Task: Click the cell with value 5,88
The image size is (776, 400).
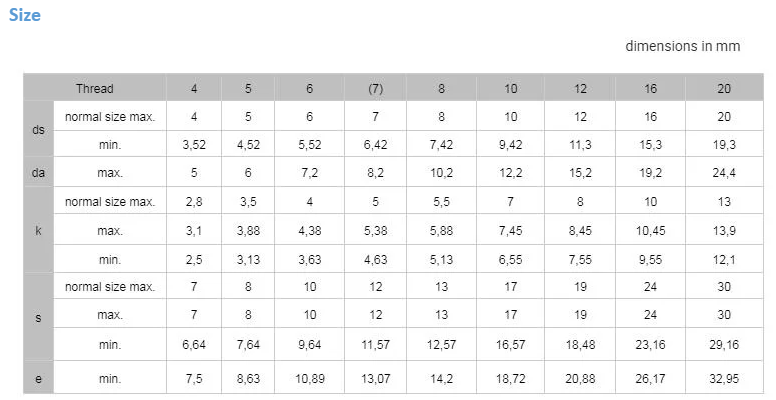Action: [x=441, y=231]
